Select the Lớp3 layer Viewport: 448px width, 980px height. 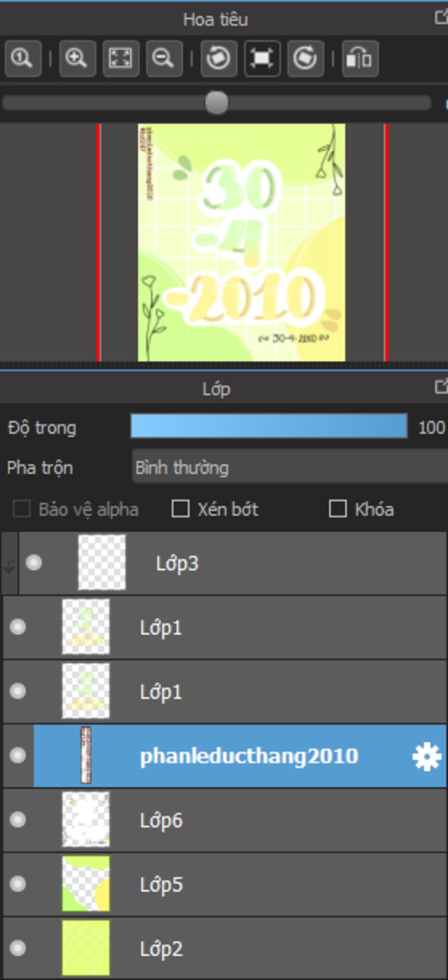pos(232,563)
